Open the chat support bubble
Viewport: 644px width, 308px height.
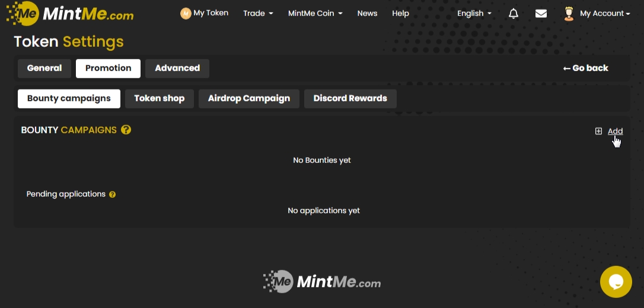[x=616, y=282]
